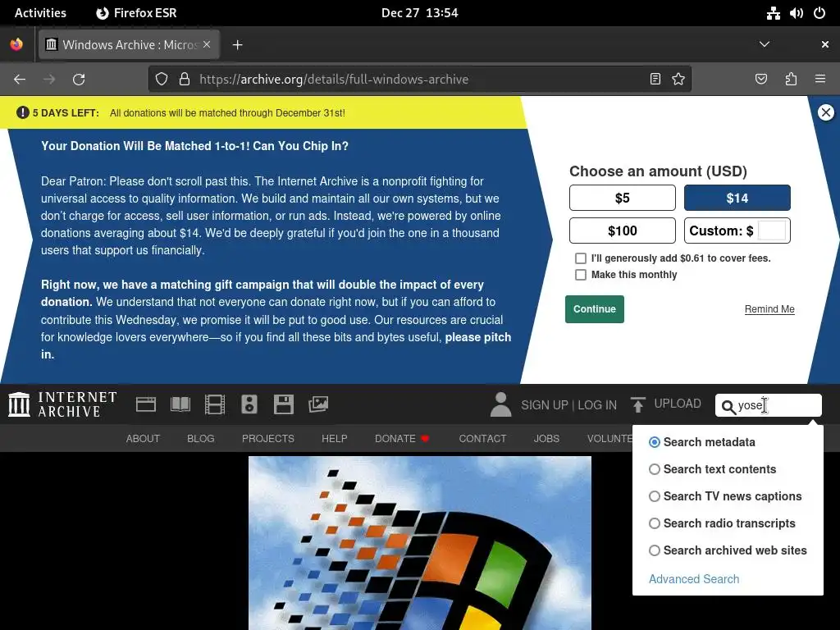Viewport: 840px width, 630px height.
Task: Open the Advanced Search link
Action: point(694,579)
